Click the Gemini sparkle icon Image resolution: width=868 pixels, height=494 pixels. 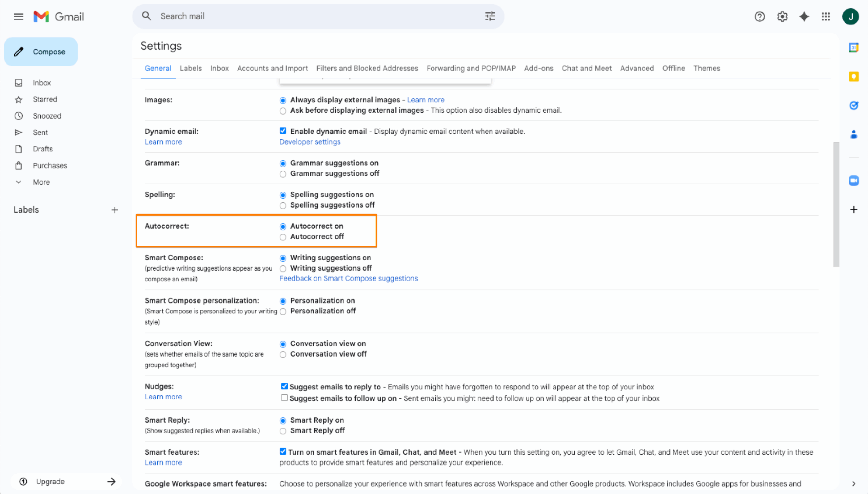pyautogui.click(x=804, y=16)
